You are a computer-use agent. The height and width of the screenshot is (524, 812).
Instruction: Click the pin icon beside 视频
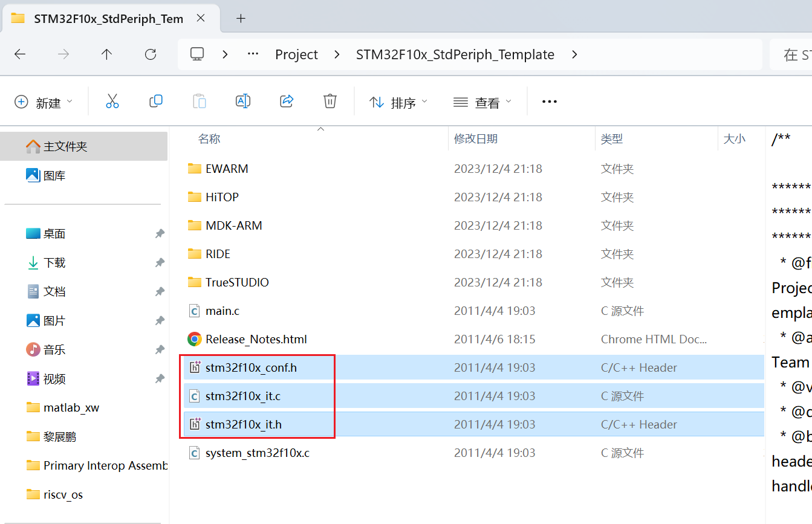tap(160, 379)
